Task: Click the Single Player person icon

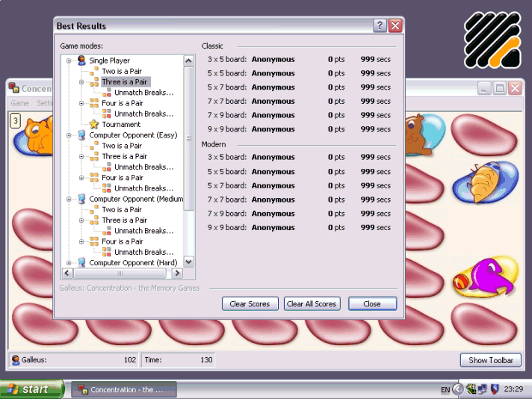Action: [x=81, y=61]
